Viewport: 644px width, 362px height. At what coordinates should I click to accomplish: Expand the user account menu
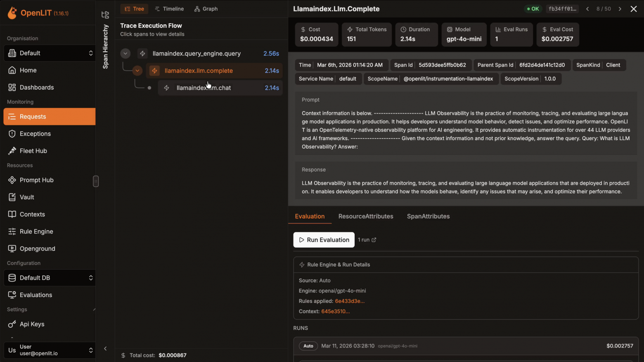click(x=50, y=350)
